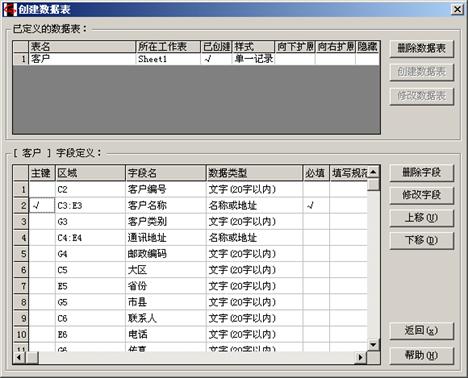Click the 向下扩展 column header
The height and width of the screenshot is (378, 468).
[295, 47]
